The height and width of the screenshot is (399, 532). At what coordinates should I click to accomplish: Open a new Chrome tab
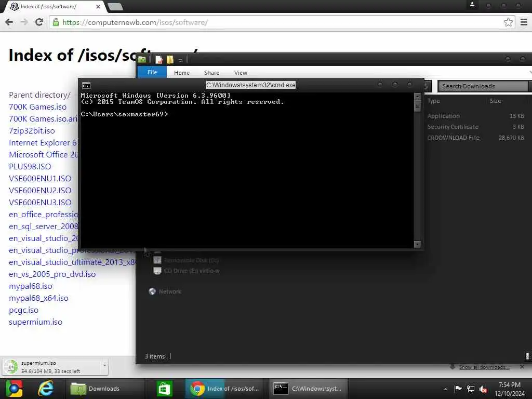pyautogui.click(x=115, y=6)
